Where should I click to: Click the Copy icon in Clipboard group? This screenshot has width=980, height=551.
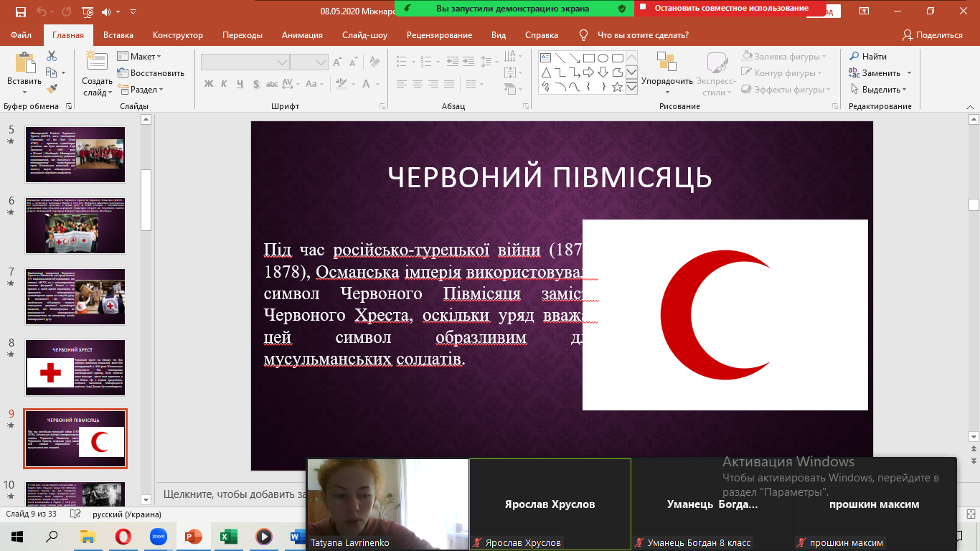(x=52, y=72)
